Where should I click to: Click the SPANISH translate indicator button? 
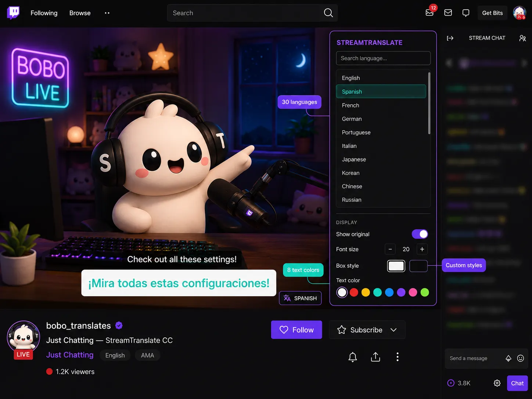[x=300, y=298]
